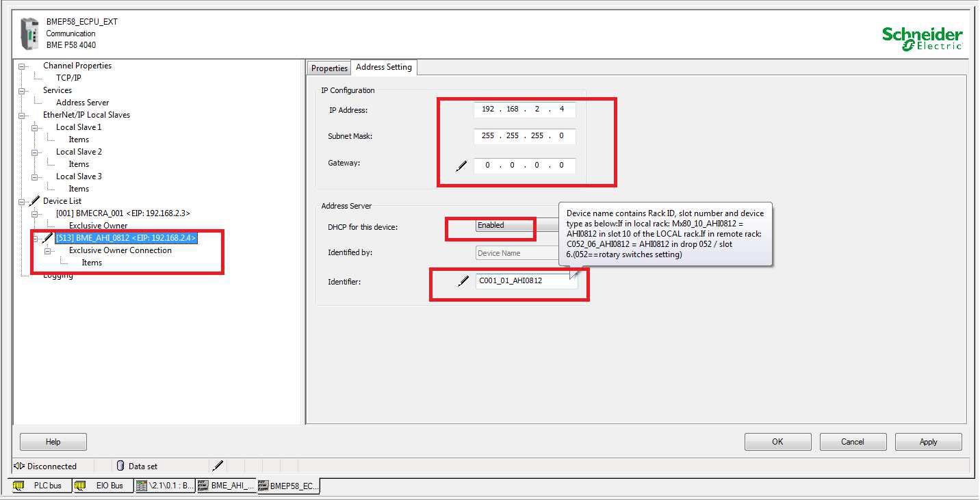Click the pencil icon in status bar
Screen dimensions: 980x500
coord(218,466)
